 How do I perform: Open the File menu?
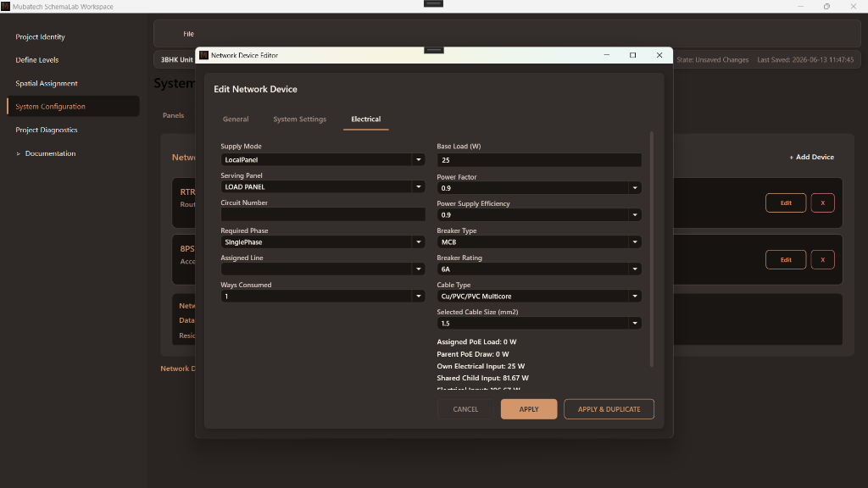click(188, 34)
